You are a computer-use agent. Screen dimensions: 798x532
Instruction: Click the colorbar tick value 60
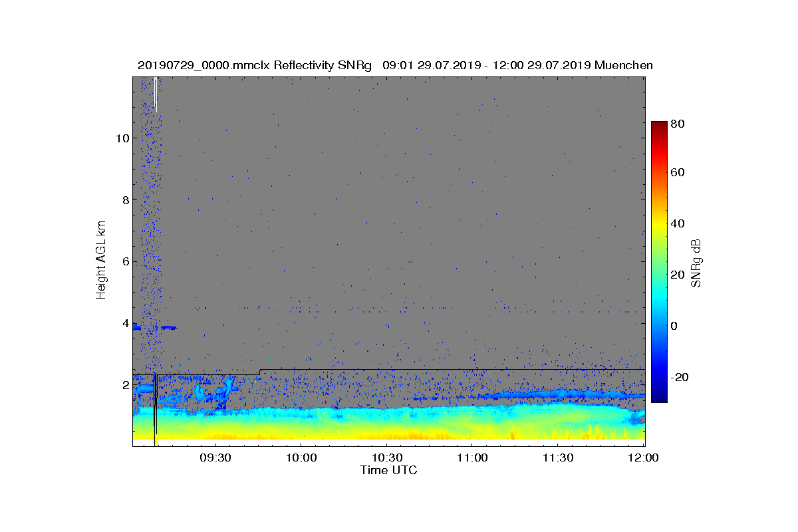[x=678, y=173]
